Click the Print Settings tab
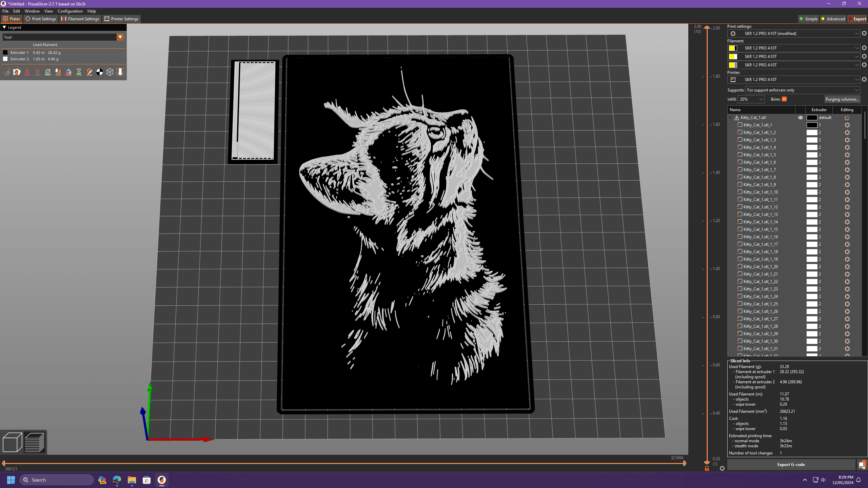 (42, 19)
